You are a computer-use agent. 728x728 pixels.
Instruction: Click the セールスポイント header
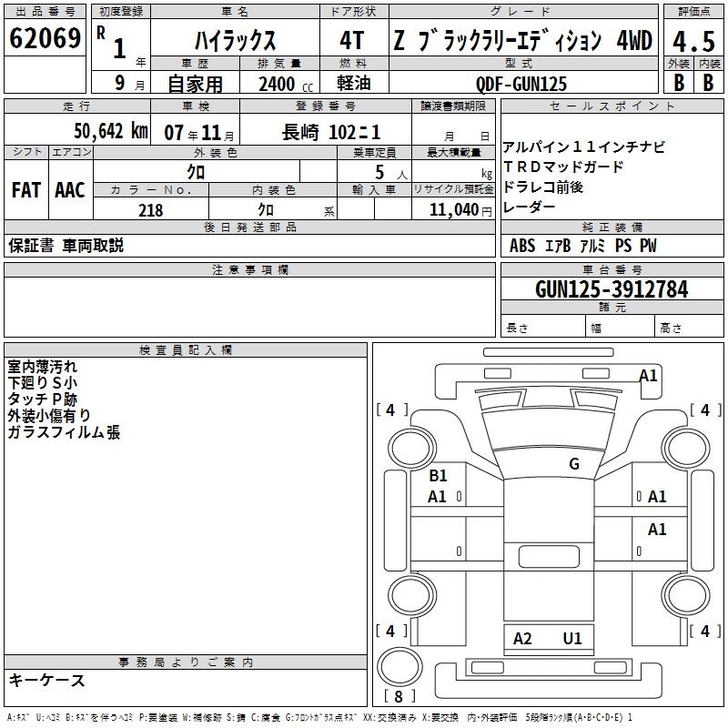[x=612, y=106]
